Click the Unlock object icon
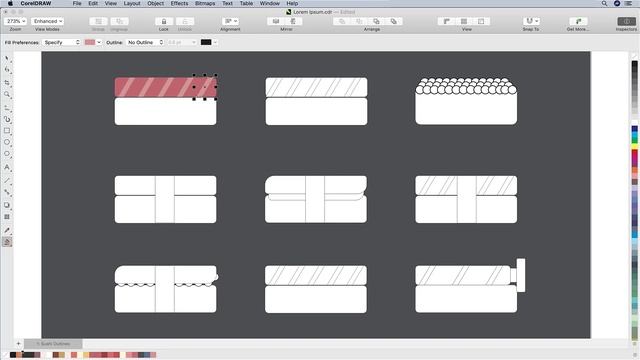 click(185, 21)
